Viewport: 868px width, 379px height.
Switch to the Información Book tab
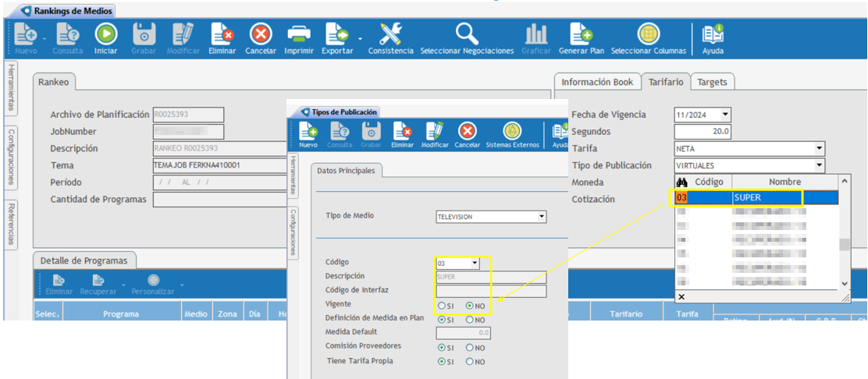597,82
